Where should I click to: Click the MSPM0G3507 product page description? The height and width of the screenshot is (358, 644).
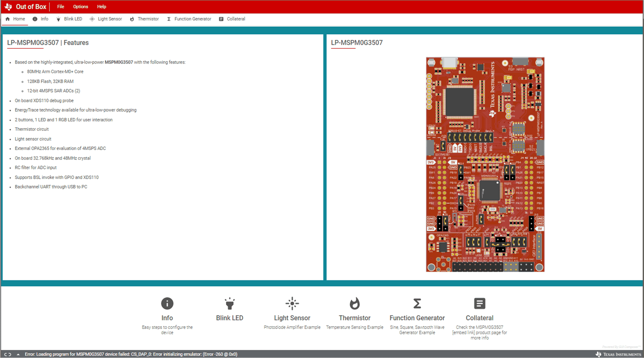click(480, 333)
